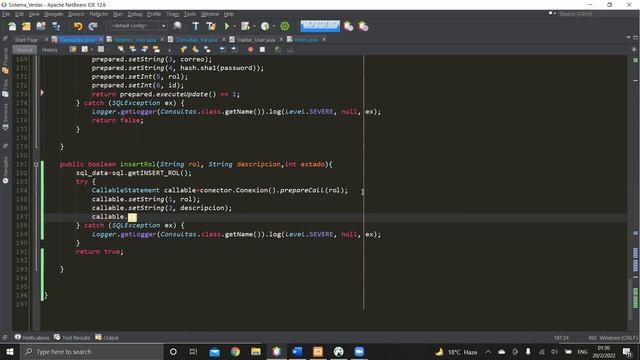Click the globe icon beside the config box
This screenshot has width=640, height=360.
pos(178,26)
